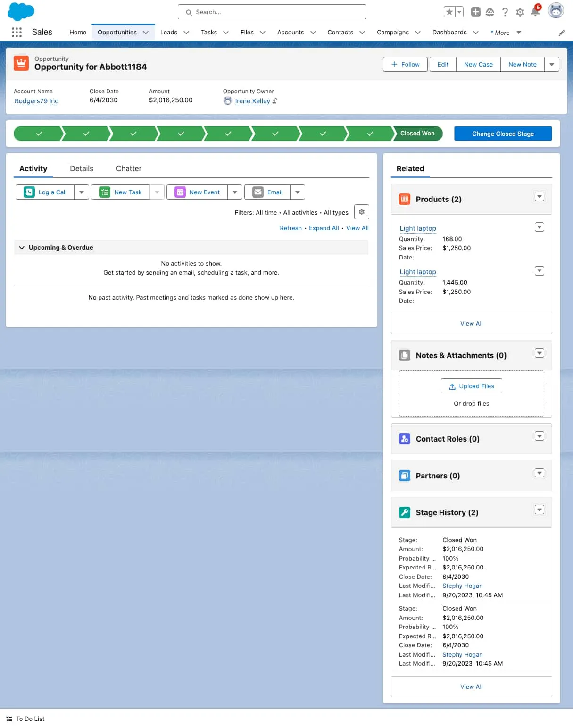
Task: Open the Rodgers79 Inc account link
Action: 36,101
